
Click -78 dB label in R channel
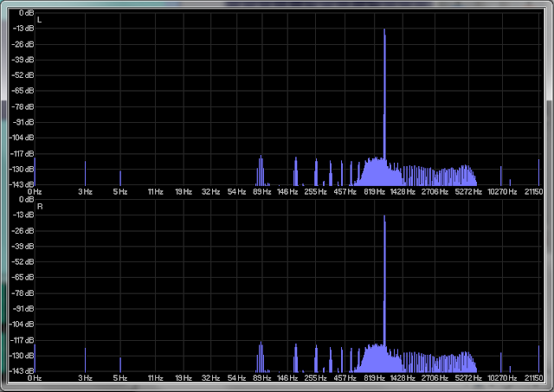tap(23, 293)
